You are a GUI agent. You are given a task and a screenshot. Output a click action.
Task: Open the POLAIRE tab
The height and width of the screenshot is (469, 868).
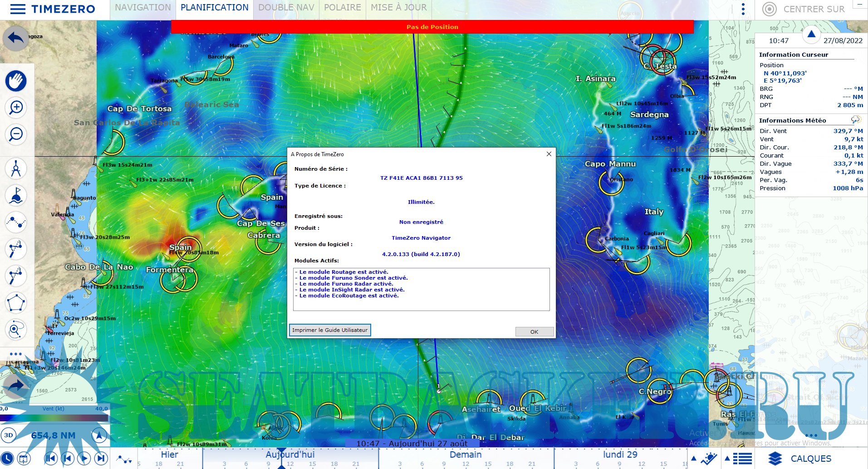[342, 8]
